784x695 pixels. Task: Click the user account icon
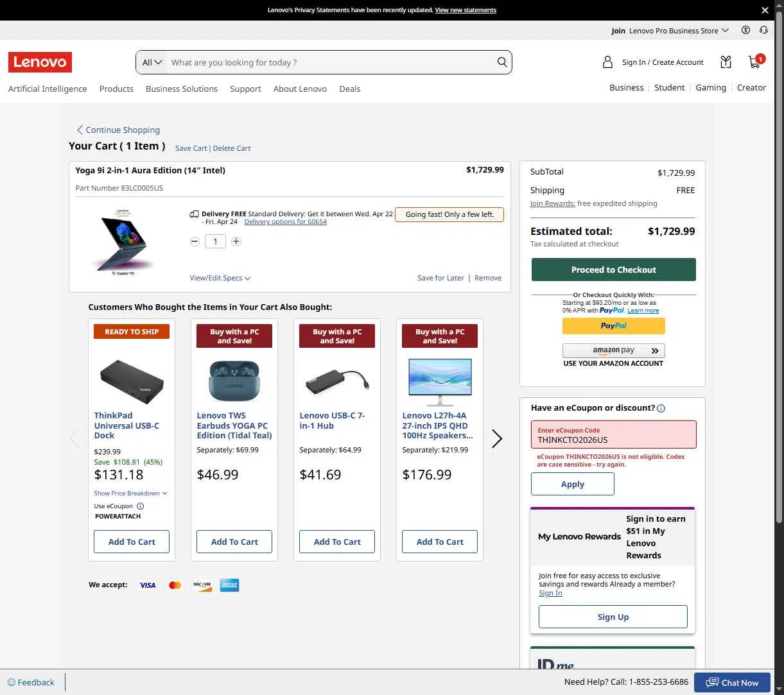pos(607,62)
